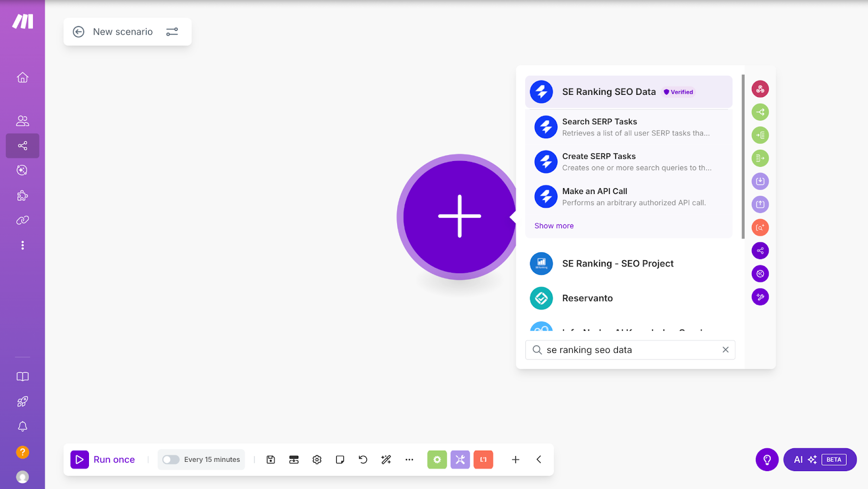868x489 pixels.
Task: Open the Scenarios section in left sidebar
Action: tap(22, 145)
